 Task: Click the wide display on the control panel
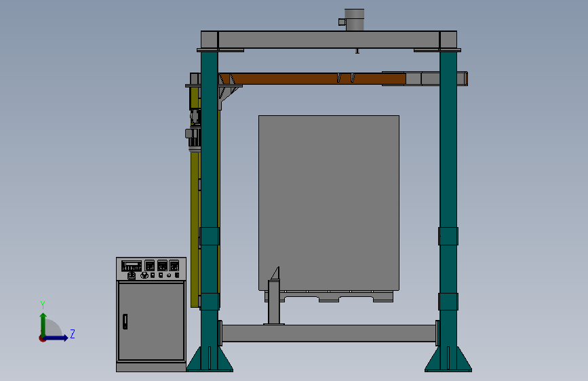click(x=132, y=266)
